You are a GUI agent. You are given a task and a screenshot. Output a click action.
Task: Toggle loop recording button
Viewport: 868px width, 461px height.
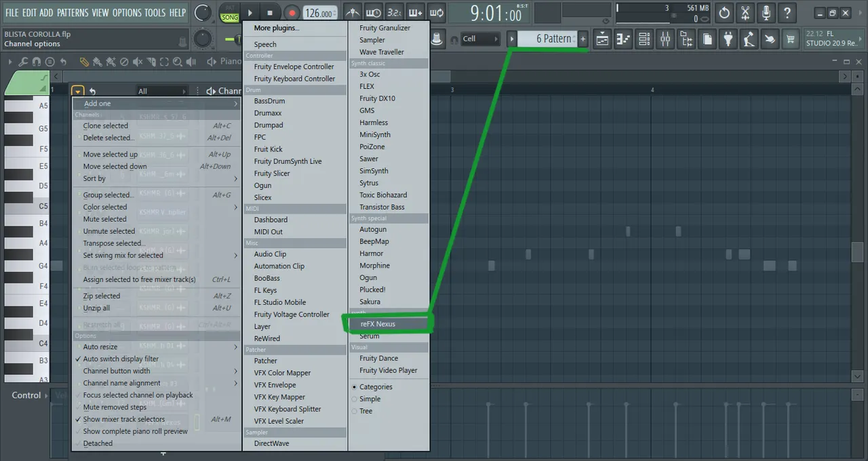437,12
